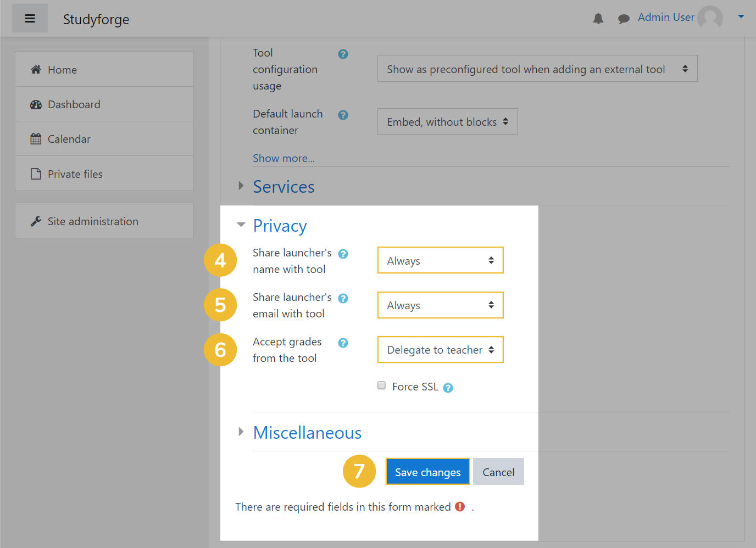Viewport: 756px width, 548px height.
Task: Click the Dashboard gauge icon
Action: 36,104
